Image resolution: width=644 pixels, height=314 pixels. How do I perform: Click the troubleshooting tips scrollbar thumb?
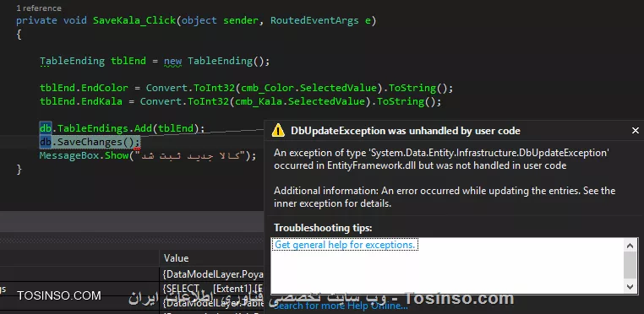pos(630,265)
